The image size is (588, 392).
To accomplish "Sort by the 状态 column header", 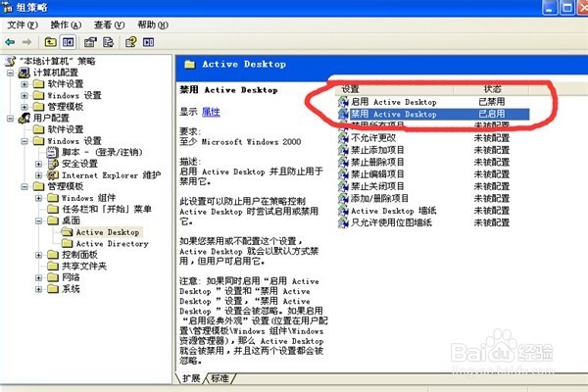I will click(492, 89).
